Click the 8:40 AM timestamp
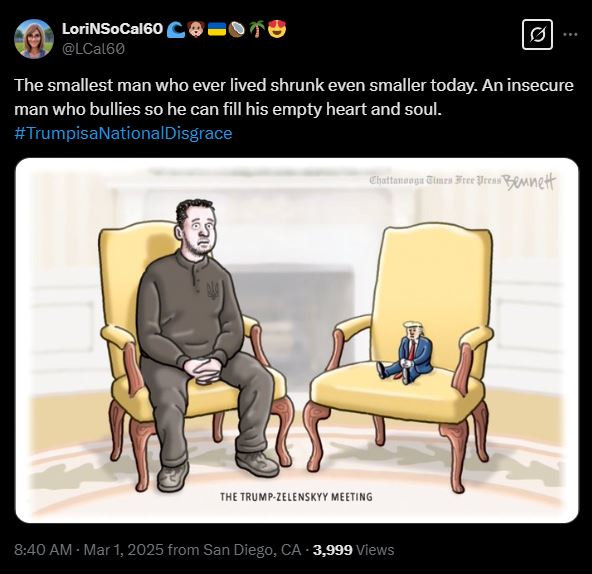Image resolution: width=592 pixels, height=574 pixels. 43,549
